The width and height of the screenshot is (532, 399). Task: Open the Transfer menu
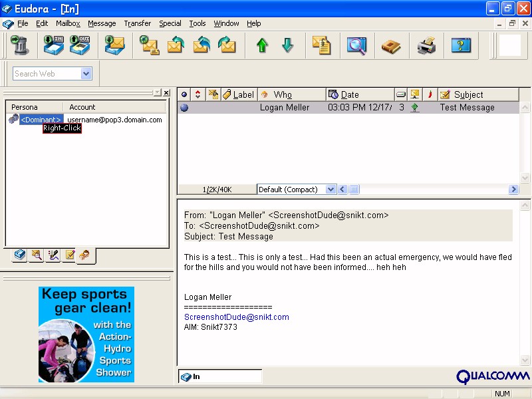pyautogui.click(x=138, y=23)
